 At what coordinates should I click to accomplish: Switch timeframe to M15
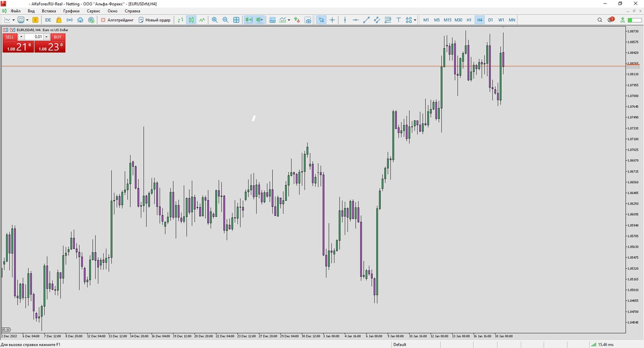[447, 20]
